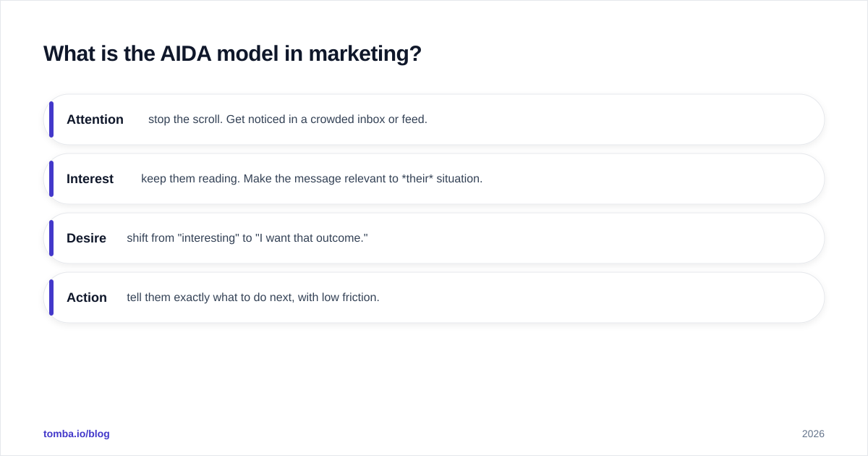Click text 'shift from "interesting" to "I want that outcome."'
The height and width of the screenshot is (456, 868).
tap(247, 238)
